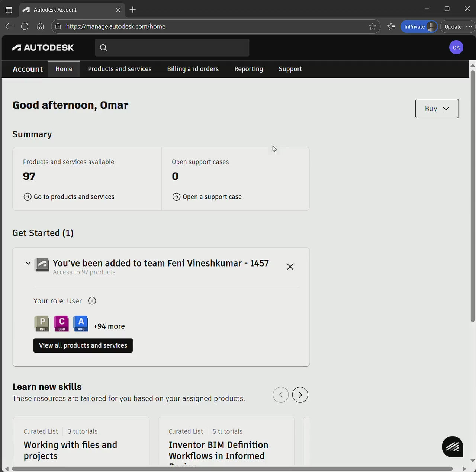Image resolution: width=476 pixels, height=472 pixels.
Task: Click the role info icon next to User
Action: tap(92, 301)
